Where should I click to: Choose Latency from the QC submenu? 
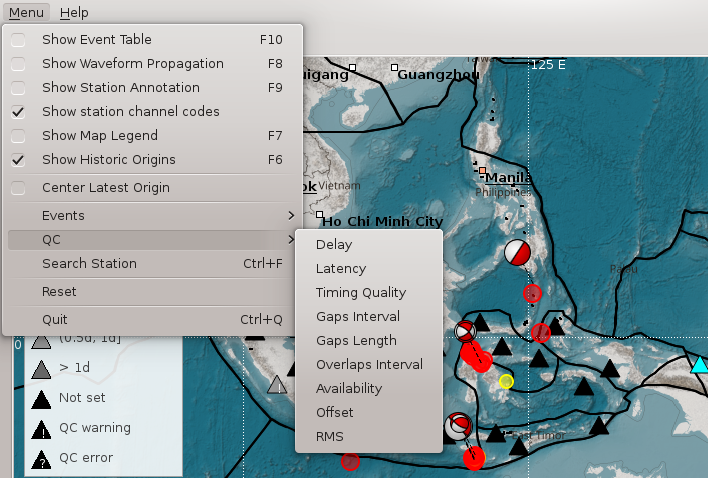[x=341, y=269]
